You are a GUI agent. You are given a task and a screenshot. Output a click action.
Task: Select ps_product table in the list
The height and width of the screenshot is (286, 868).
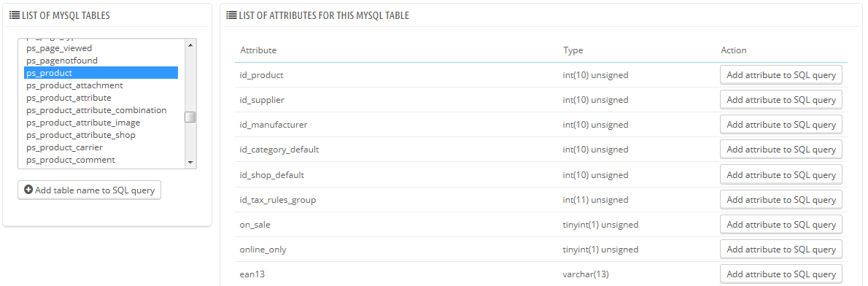coord(101,73)
